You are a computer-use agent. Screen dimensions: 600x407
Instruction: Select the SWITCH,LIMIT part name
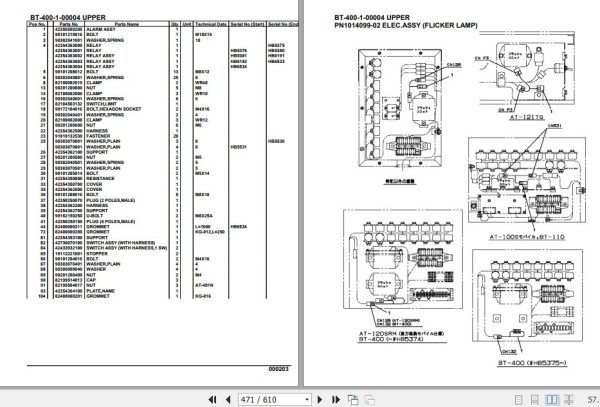(102, 104)
